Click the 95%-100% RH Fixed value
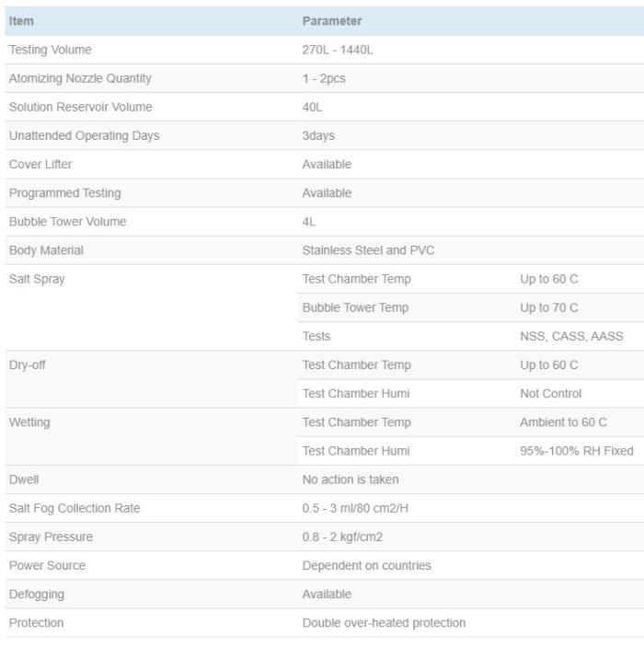644x647 pixels. click(x=577, y=450)
